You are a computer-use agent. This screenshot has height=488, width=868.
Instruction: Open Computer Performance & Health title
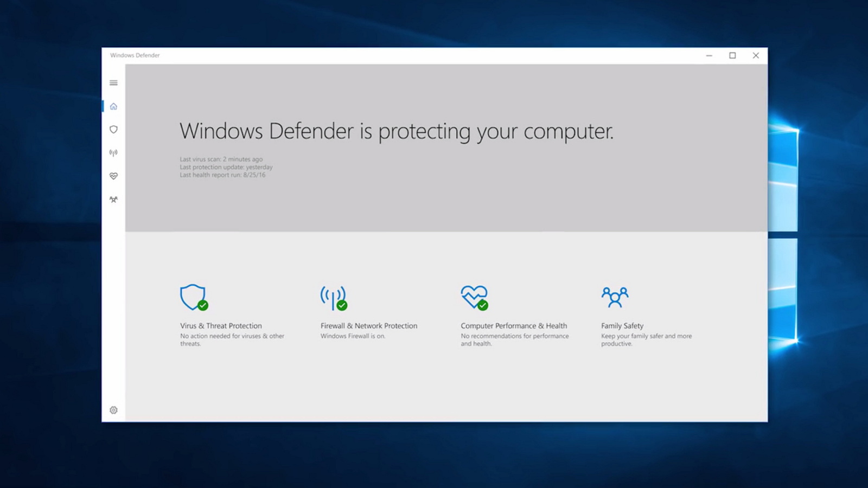(514, 326)
